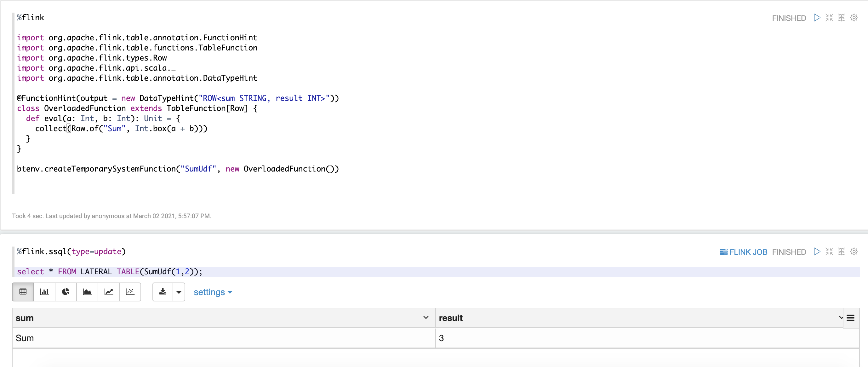Open settings gear of first paragraph

coord(854,18)
